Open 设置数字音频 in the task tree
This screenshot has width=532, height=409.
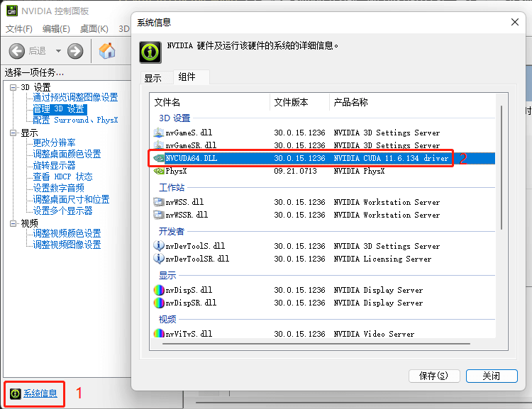click(x=58, y=188)
